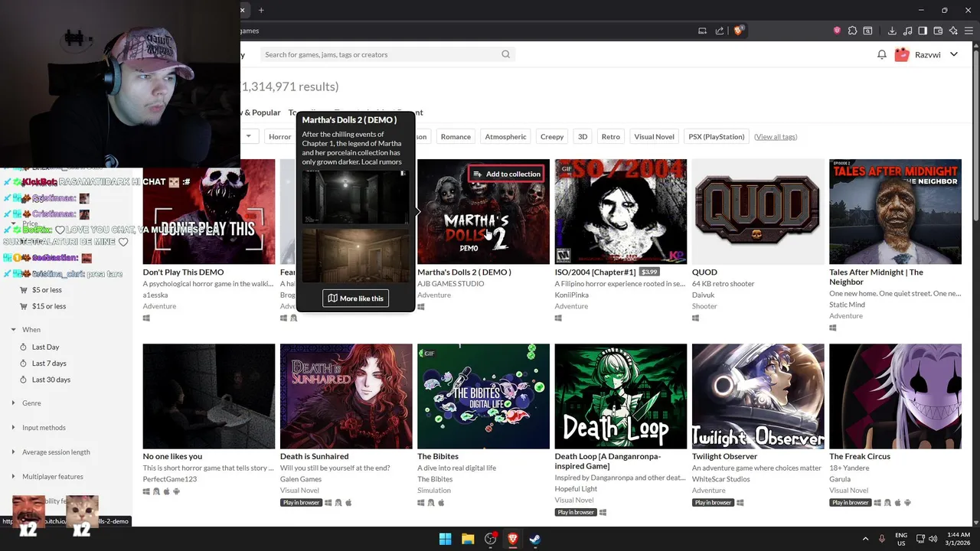Open the tag dropdown left of Horror
Viewport: 980px width, 551px height.
pyautogui.click(x=249, y=136)
